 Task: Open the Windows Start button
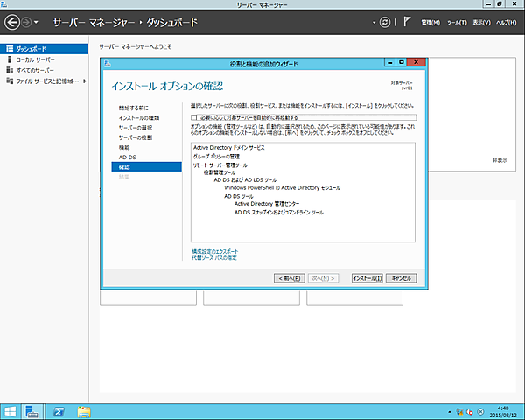point(10,411)
